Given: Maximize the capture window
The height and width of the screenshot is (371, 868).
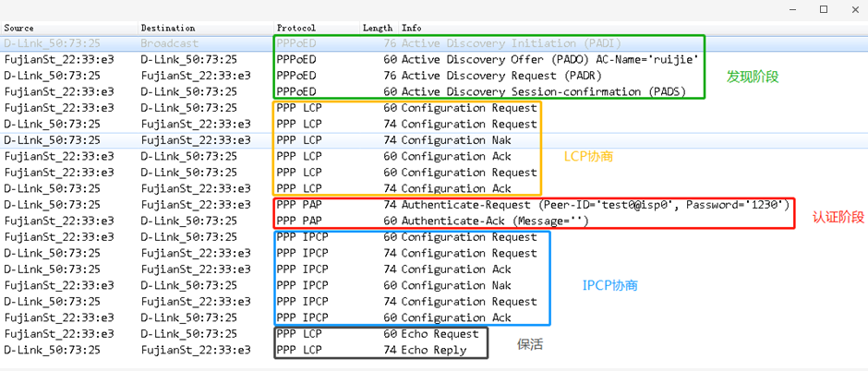Looking at the screenshot, I should pyautogui.click(x=824, y=9).
